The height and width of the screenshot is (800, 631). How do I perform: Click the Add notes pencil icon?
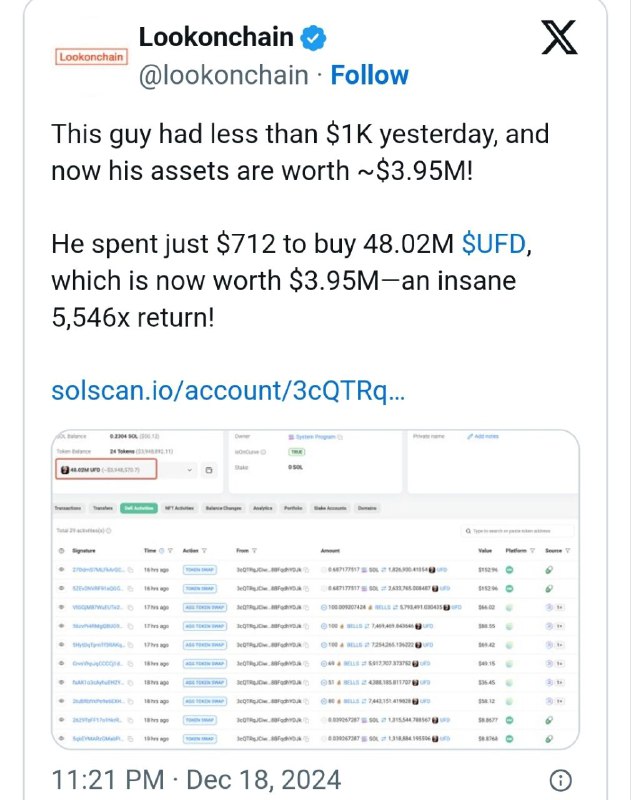470,436
